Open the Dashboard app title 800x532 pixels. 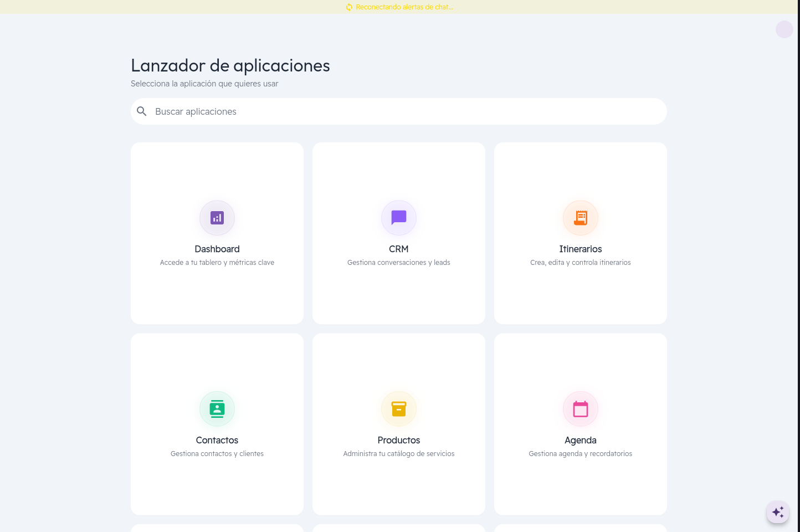[217, 249]
